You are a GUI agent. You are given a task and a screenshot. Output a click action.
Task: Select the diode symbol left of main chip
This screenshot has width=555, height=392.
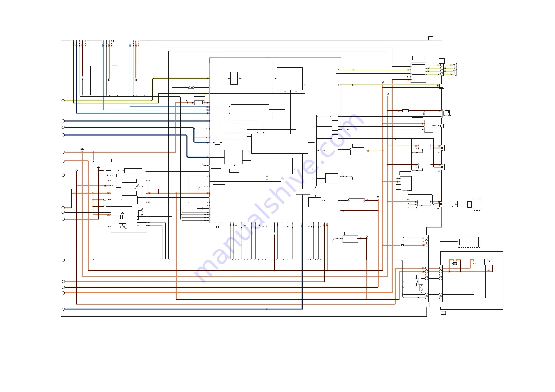coord(202,208)
